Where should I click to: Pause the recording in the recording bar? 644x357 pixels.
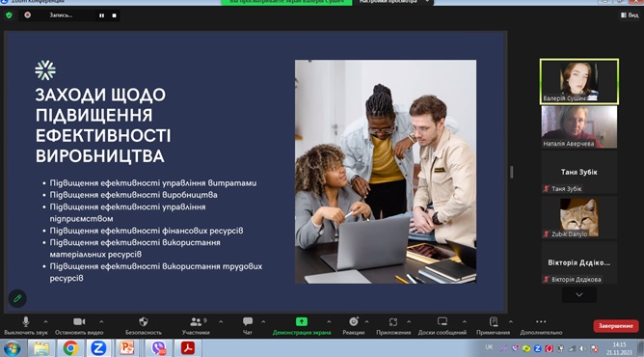pos(101,15)
